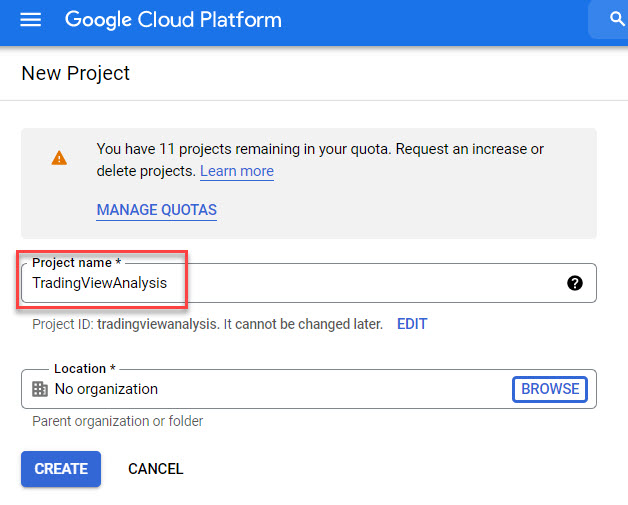Click the organization building icon
628x505 pixels.
[40, 389]
